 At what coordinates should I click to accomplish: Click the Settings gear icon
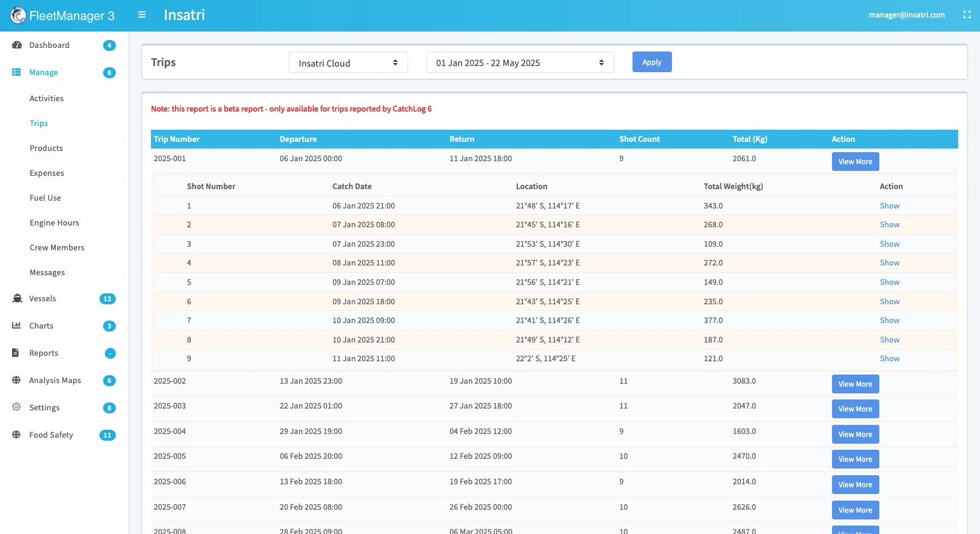[16, 407]
